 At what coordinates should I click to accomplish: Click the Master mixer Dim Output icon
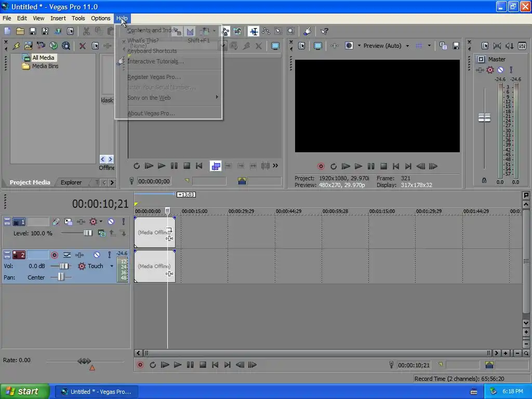click(x=509, y=46)
